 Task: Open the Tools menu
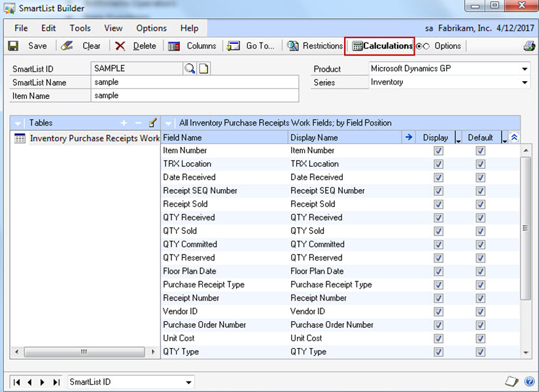[80, 28]
